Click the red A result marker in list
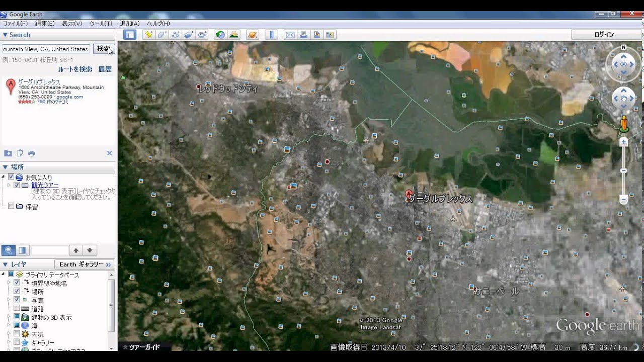The width and height of the screenshot is (644, 362). coord(10,86)
